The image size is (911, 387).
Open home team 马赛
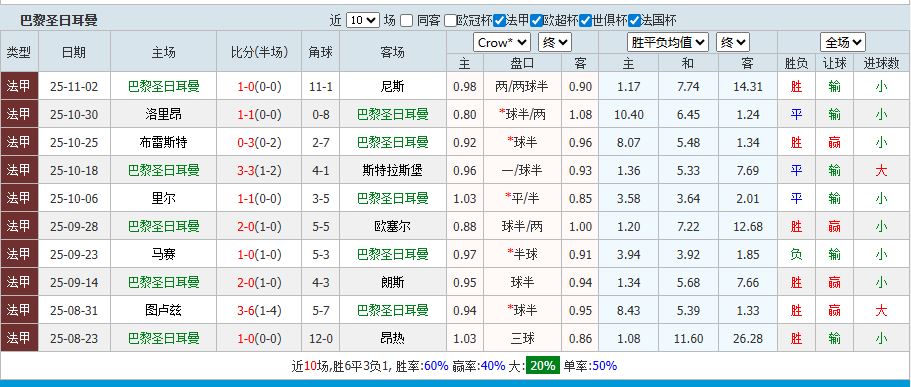point(163,254)
